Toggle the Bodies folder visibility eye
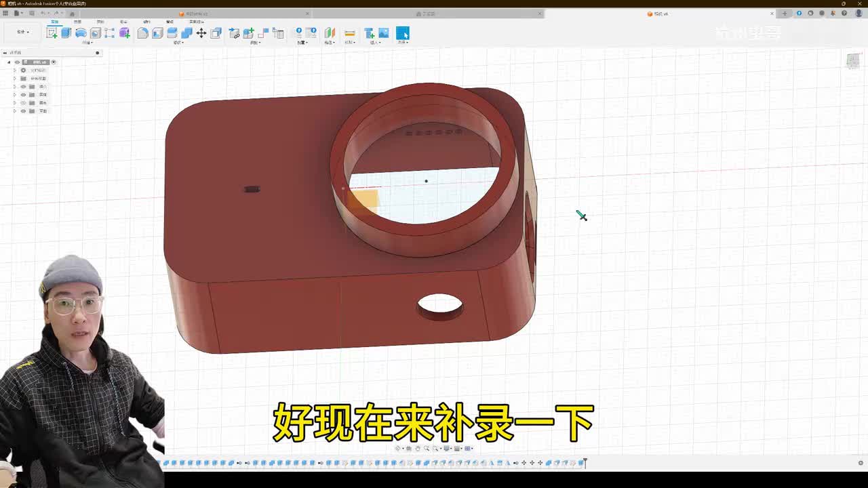868x488 pixels. tap(23, 95)
